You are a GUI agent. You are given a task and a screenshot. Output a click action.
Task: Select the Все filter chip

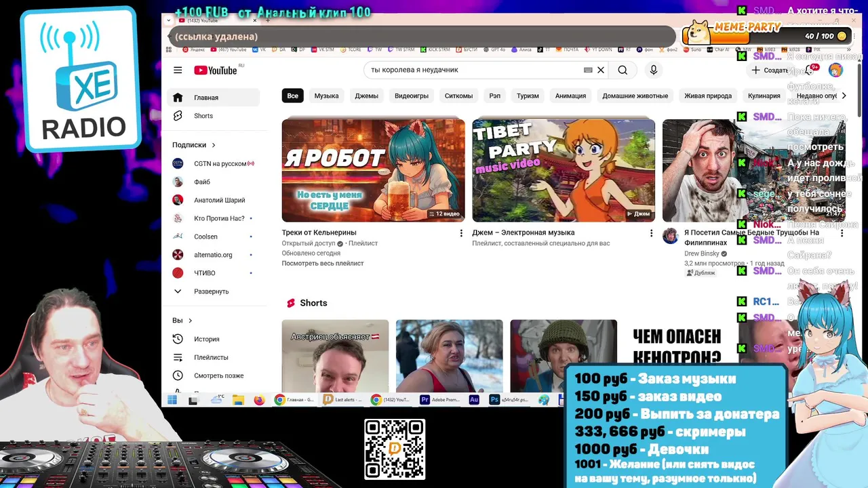coord(292,96)
